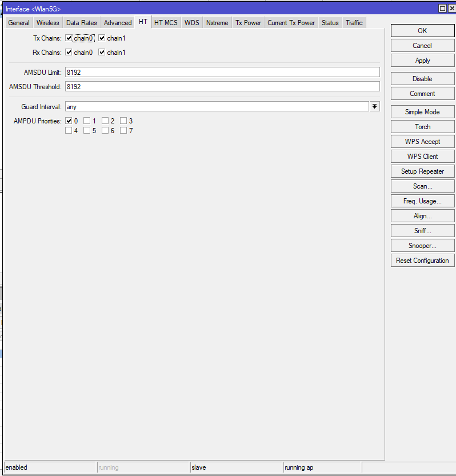Open the Advanced tab
Image resolution: width=456 pixels, height=476 pixels.
[x=118, y=23]
